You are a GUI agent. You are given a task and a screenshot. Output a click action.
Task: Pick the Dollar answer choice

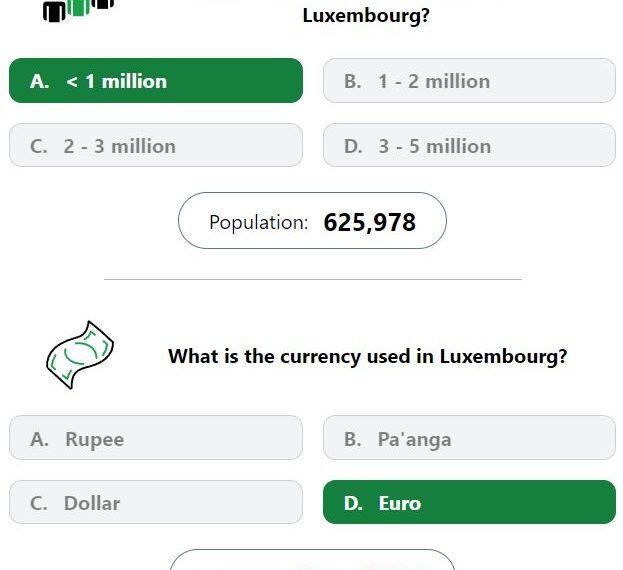[x=155, y=502]
